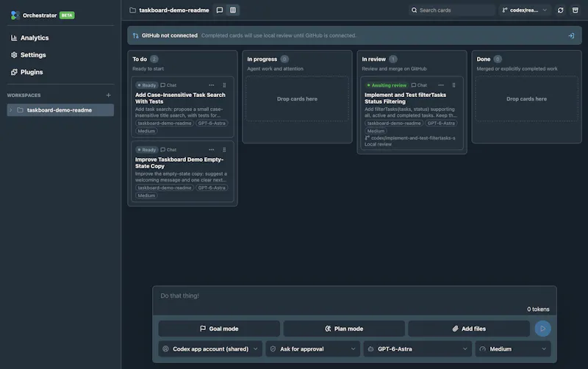
Task: Open Chat on Add Case-Insensitive Task Search card
Action: point(168,85)
